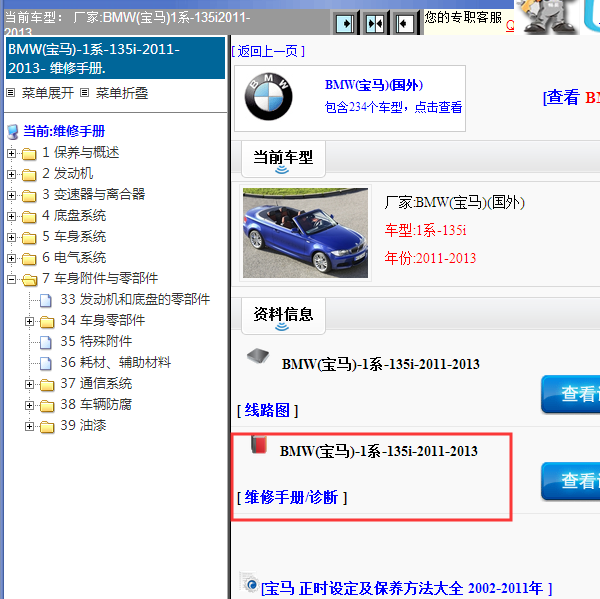Click page icon for 35 特殊附件

[x=46, y=342]
